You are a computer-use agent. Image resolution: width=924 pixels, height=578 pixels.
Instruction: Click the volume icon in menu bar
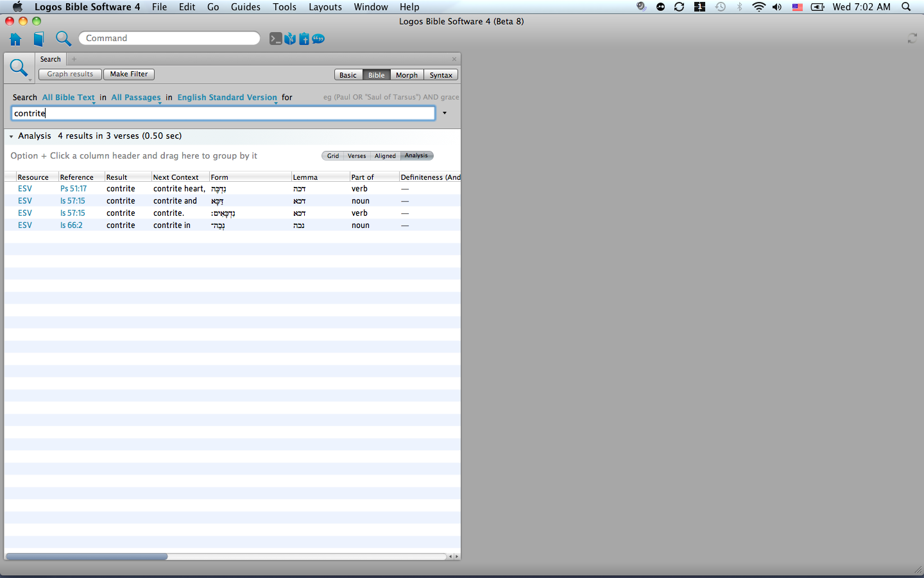tap(777, 6)
